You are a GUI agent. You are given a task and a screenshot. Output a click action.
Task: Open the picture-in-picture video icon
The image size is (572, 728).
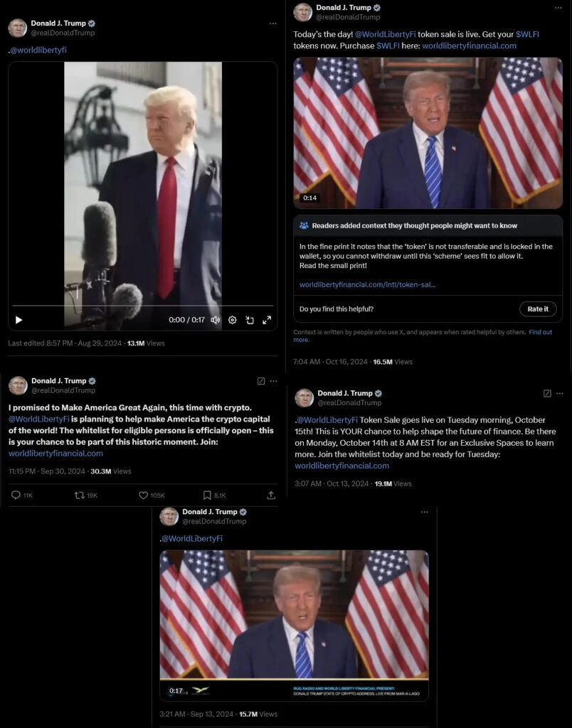pyautogui.click(x=250, y=320)
